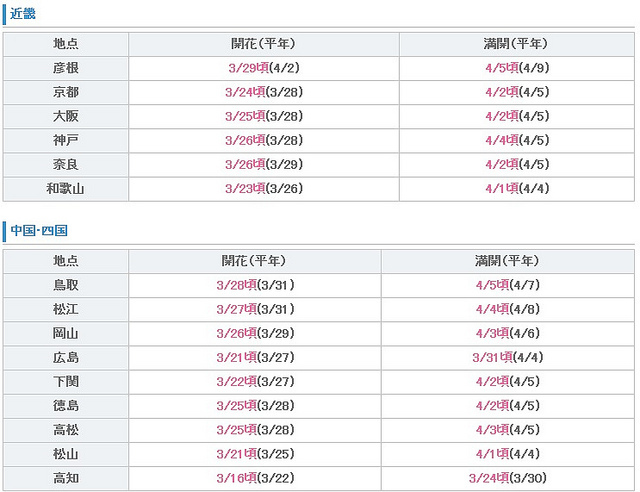
Task: Click the 近畿 section heading
Action: [23, 14]
